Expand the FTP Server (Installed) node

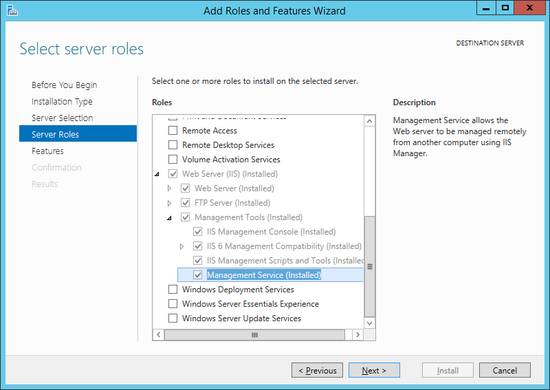[169, 203]
